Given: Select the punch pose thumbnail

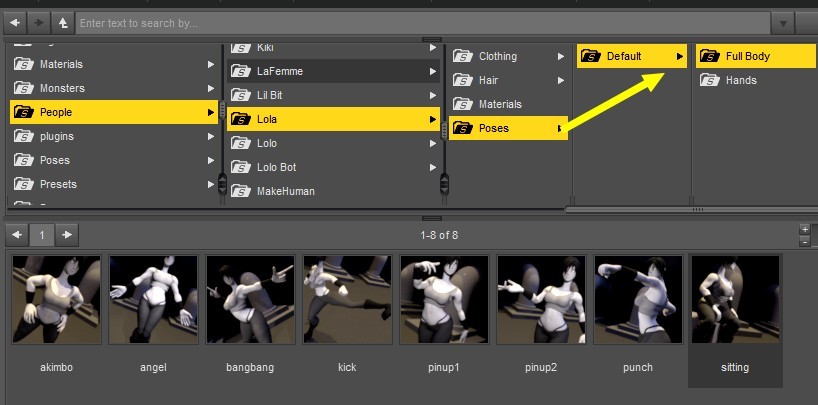Looking at the screenshot, I should coord(639,300).
